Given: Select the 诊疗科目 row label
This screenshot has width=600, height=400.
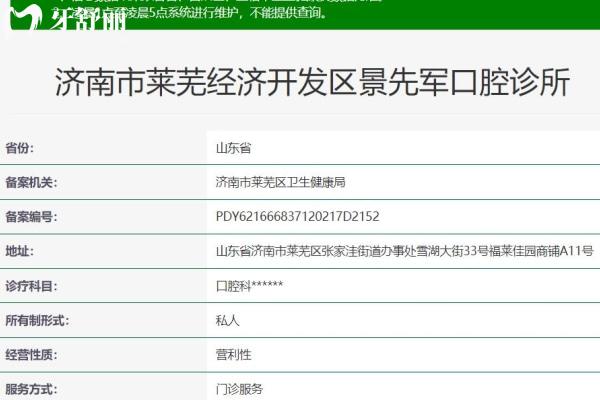Looking at the screenshot, I should tap(32, 286).
